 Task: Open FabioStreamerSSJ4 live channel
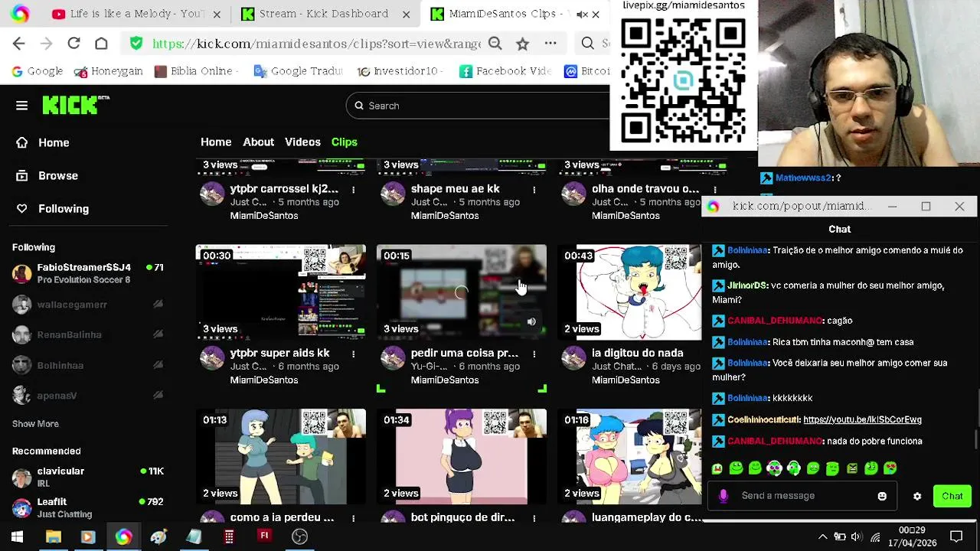pos(88,273)
